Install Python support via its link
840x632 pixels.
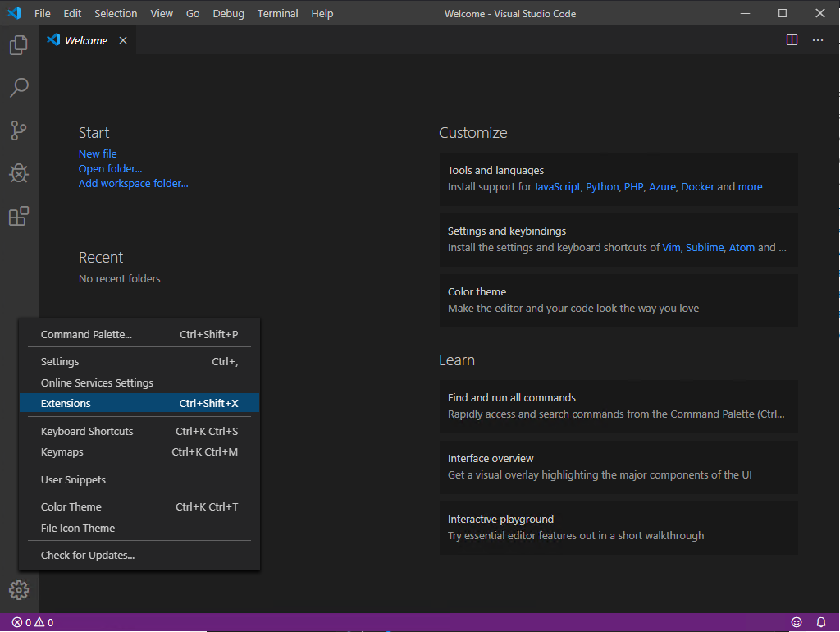pos(601,186)
